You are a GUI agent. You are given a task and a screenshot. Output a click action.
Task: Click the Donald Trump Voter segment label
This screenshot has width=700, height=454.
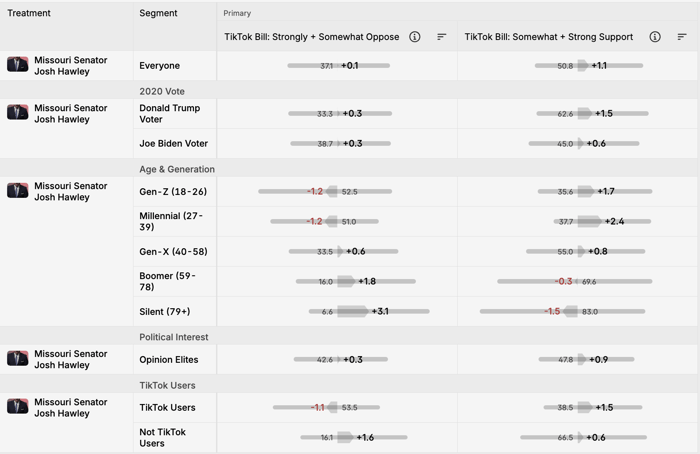[x=170, y=113]
